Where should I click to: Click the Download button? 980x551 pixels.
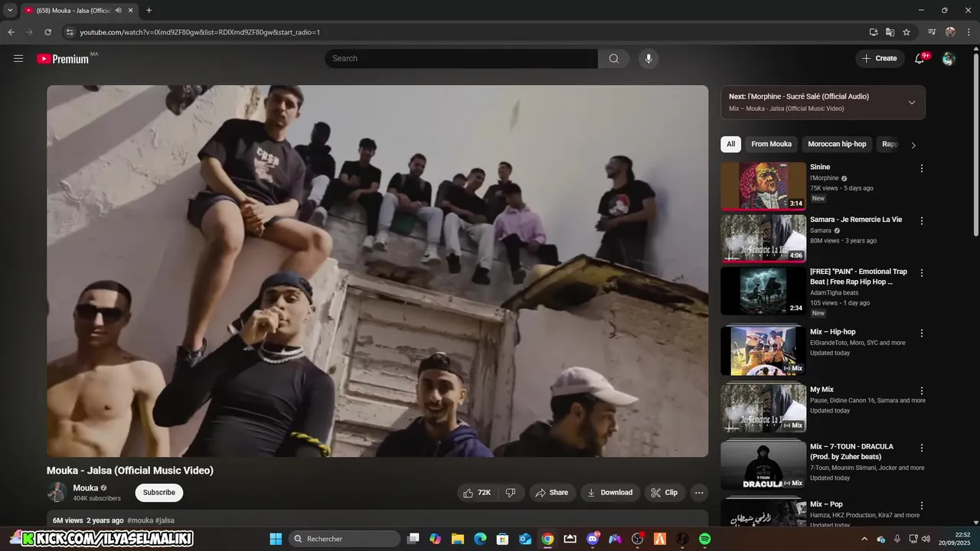(610, 493)
